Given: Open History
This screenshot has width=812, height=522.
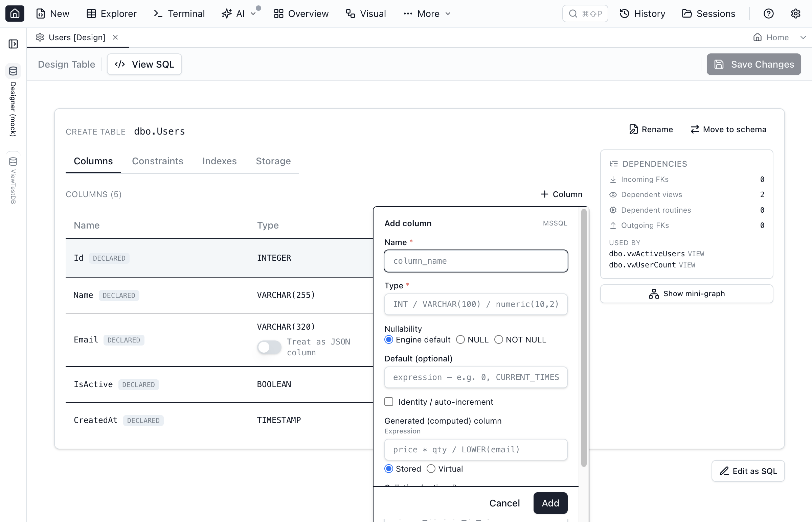Looking at the screenshot, I should coord(642,14).
